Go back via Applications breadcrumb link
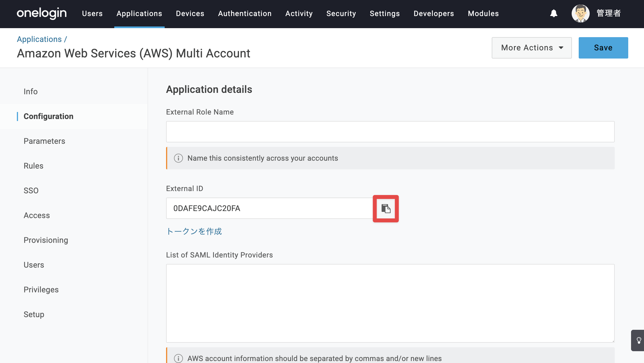 pos(39,39)
